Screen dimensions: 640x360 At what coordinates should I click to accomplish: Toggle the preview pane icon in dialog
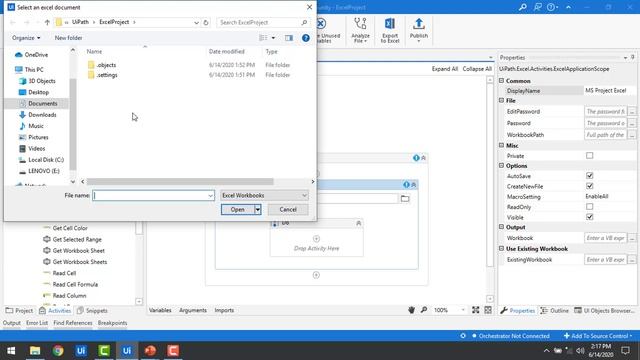coord(289,38)
